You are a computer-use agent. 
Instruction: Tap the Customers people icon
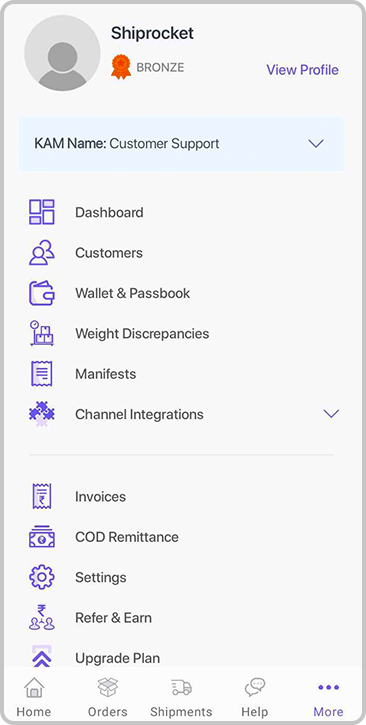point(42,252)
